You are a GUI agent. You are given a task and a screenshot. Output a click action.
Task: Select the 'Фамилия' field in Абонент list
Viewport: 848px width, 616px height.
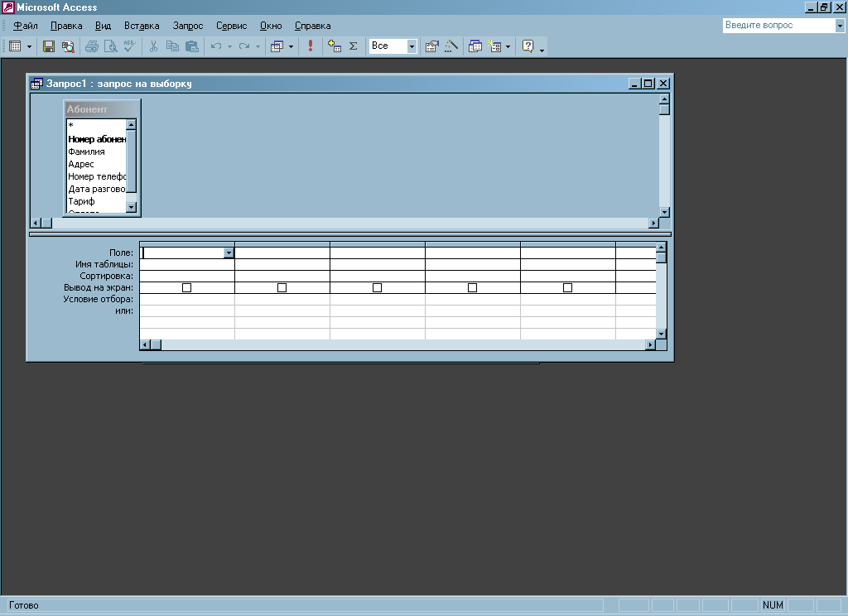[x=96, y=152]
